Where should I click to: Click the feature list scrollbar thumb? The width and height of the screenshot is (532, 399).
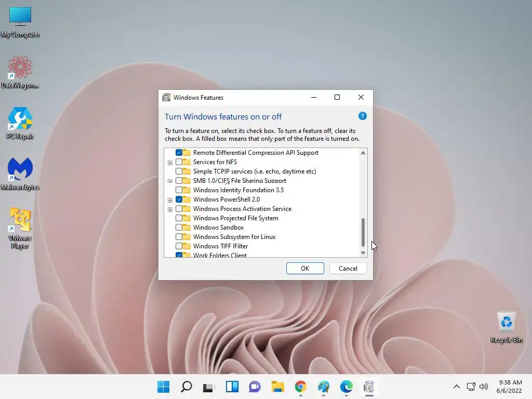coord(363,232)
